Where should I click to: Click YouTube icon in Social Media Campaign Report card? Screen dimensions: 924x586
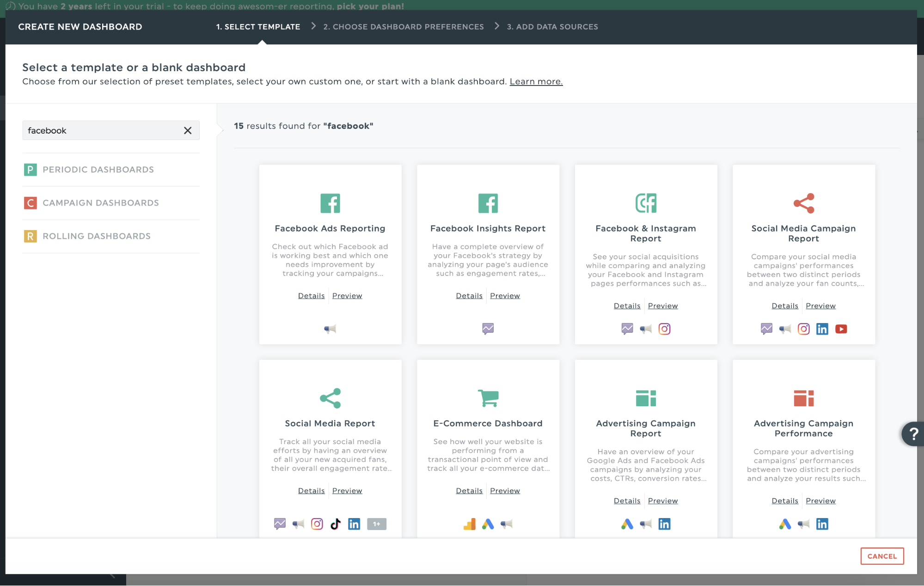[841, 329]
